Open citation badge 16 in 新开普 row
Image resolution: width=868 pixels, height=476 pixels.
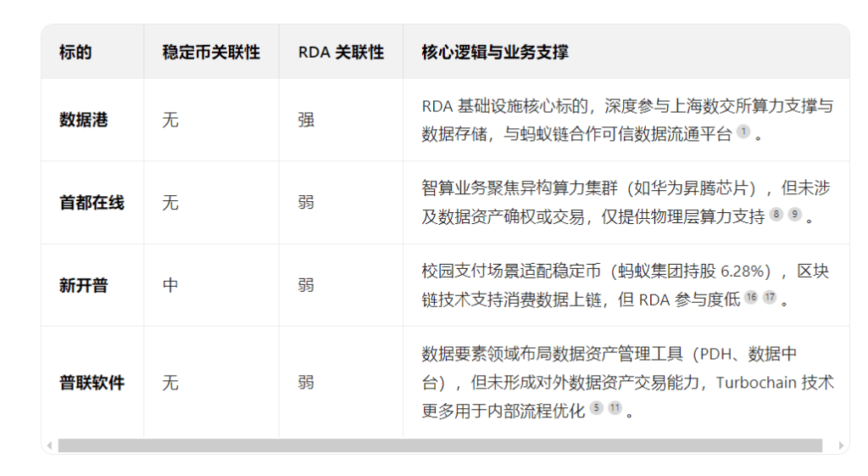[751, 297]
